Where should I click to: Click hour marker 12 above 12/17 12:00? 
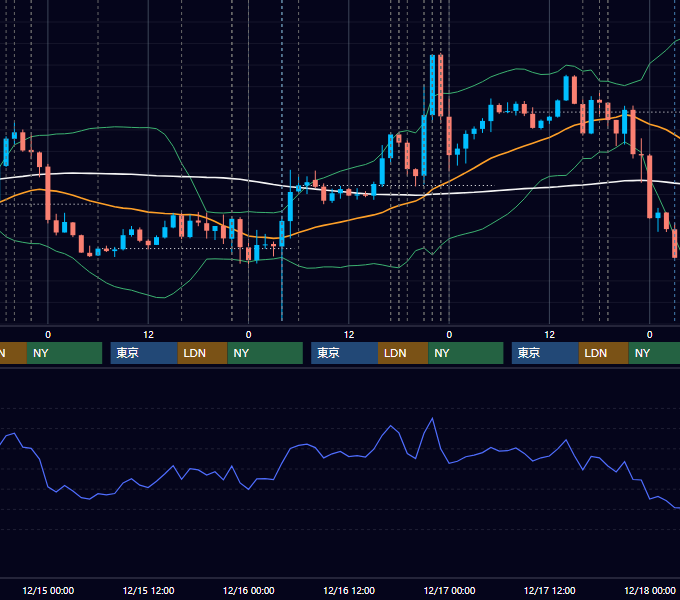pyautogui.click(x=549, y=335)
